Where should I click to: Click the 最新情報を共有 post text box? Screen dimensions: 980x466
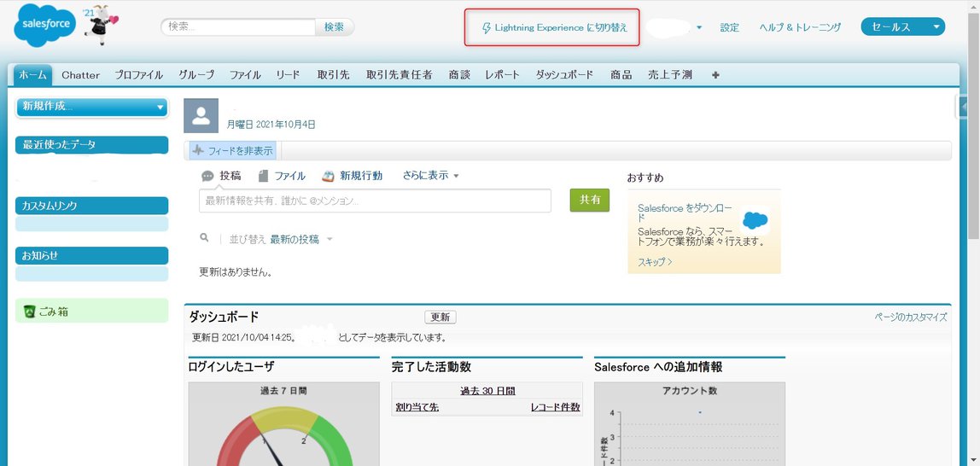click(375, 201)
